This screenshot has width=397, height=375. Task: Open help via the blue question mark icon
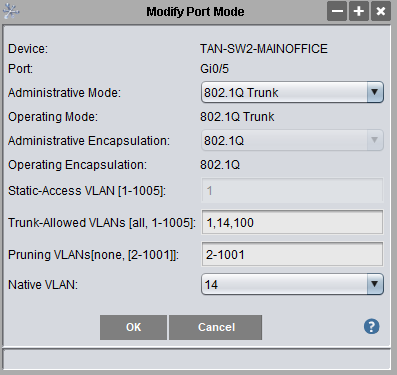[x=371, y=326]
